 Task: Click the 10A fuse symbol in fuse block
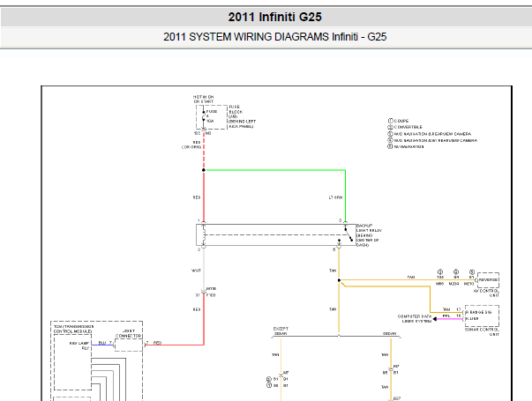pyautogui.click(x=204, y=117)
